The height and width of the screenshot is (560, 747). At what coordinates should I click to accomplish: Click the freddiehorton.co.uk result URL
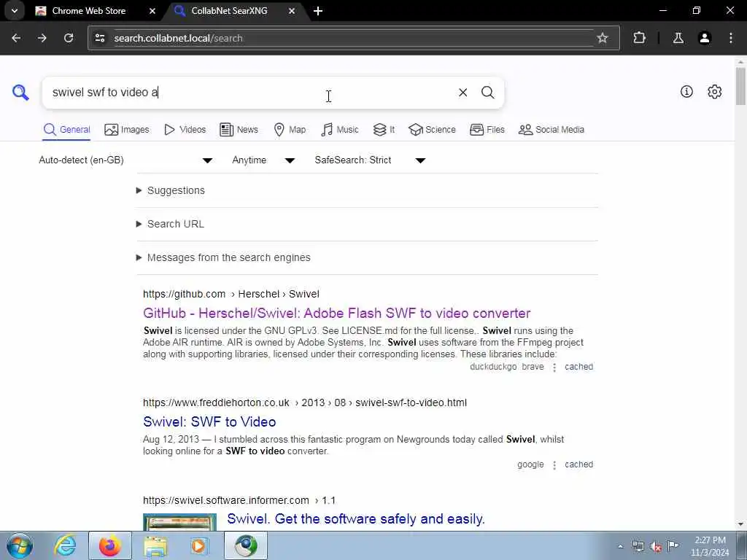(x=305, y=402)
